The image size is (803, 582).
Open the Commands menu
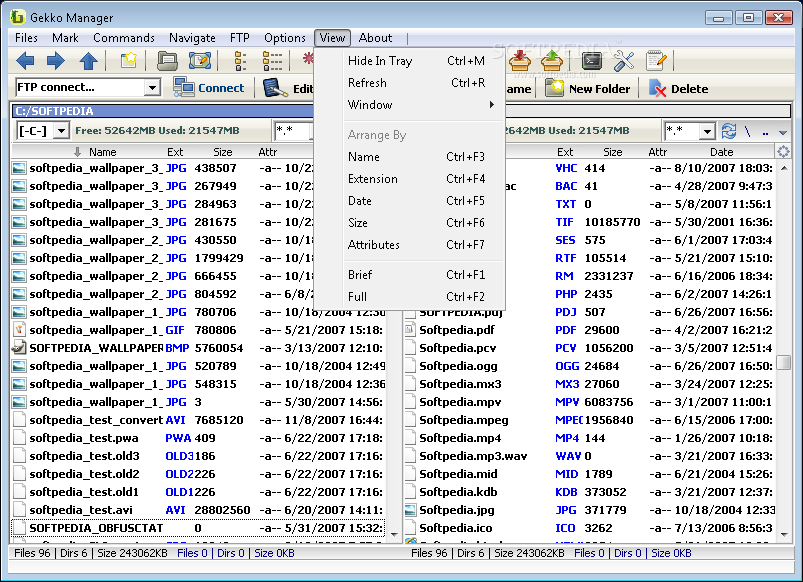(124, 38)
